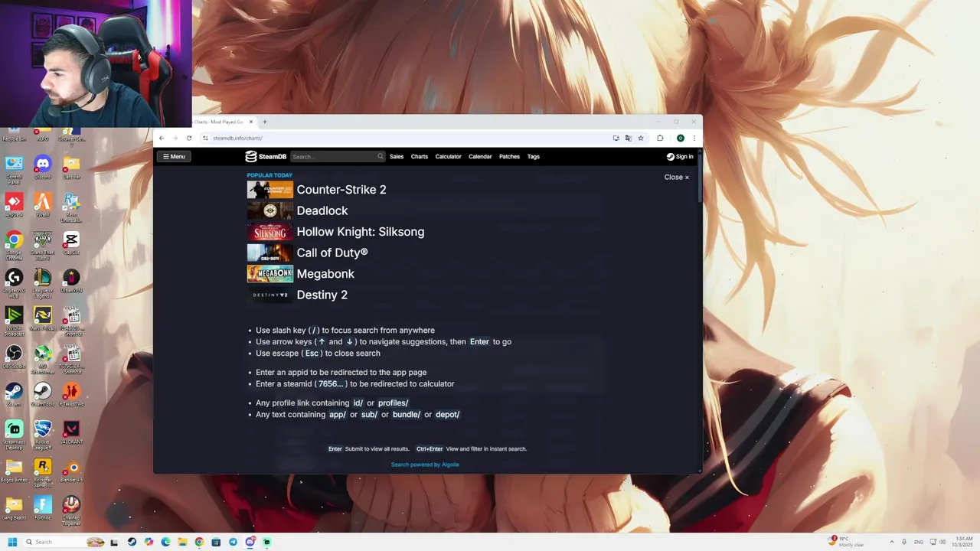Open Google Chrome desktop shortcut
The image size is (980, 551).
click(x=14, y=245)
